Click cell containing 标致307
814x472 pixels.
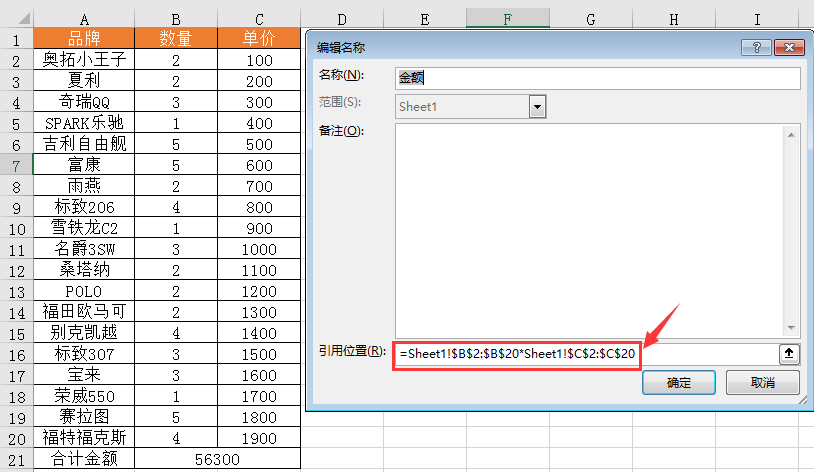pos(84,354)
